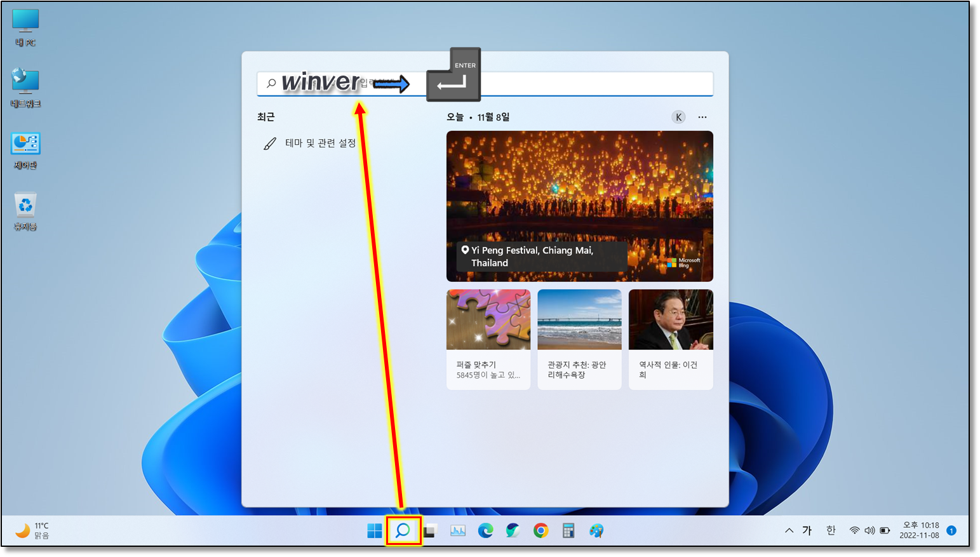Screen dimensions: 980x557
Task: Select the recent item 테마 및 관련 설정
Action: pos(319,144)
